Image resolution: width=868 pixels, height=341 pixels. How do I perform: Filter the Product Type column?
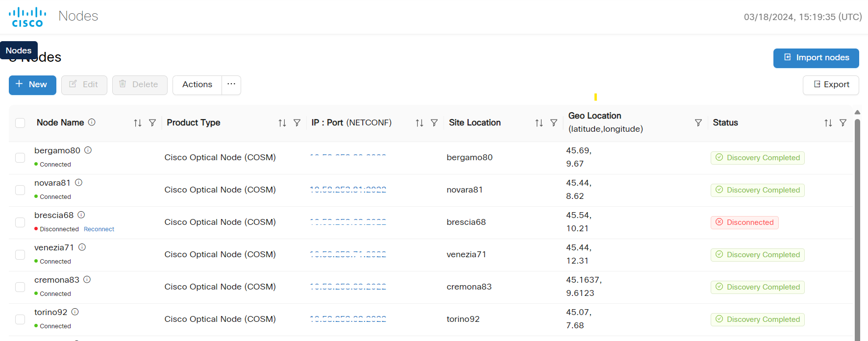(x=297, y=123)
